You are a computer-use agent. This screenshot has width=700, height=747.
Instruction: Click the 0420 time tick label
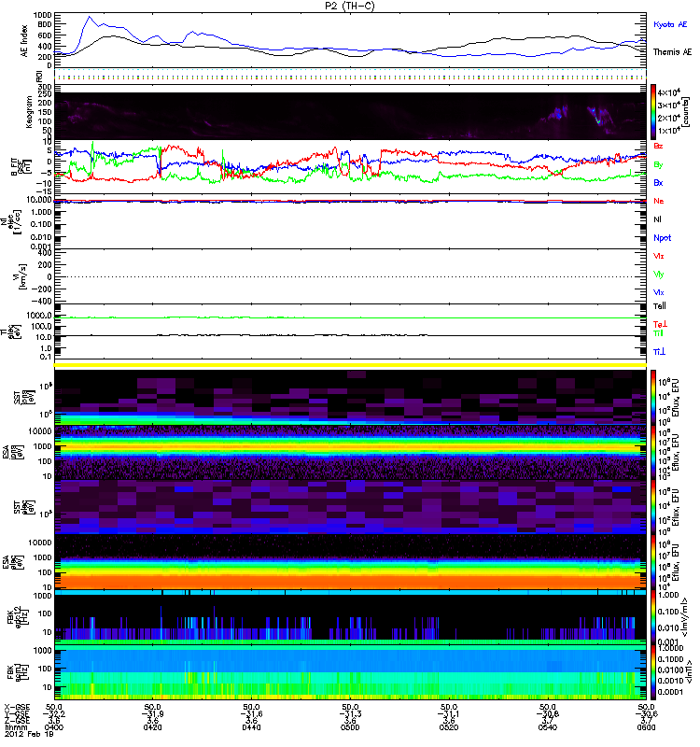pos(152,727)
